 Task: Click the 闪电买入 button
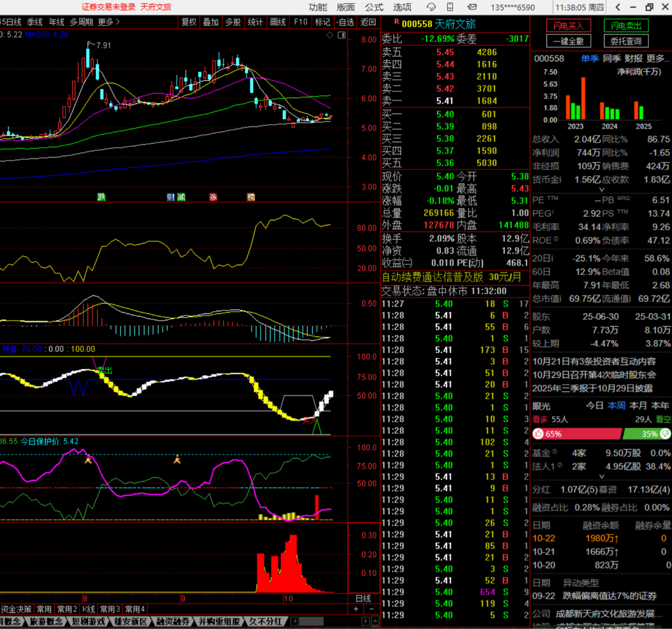569,26
